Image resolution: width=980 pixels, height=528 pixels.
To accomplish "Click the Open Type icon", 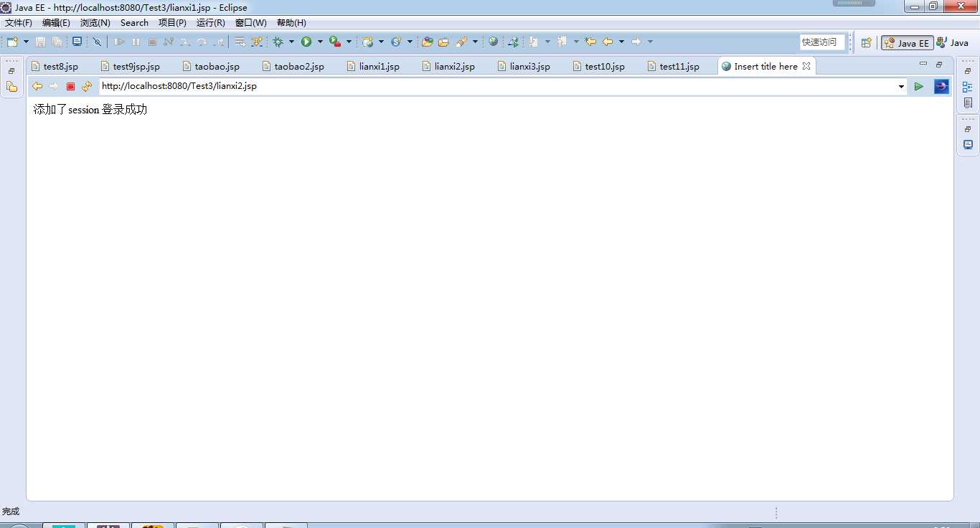I will (x=428, y=42).
